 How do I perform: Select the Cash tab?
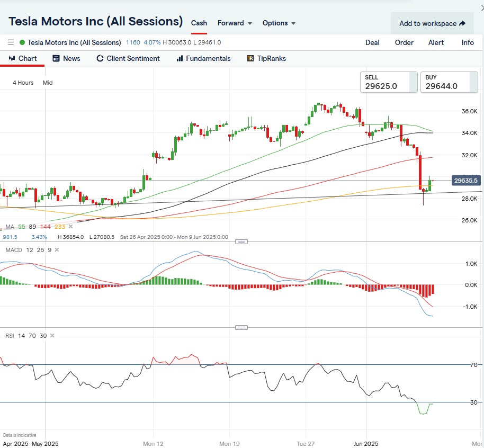tap(199, 23)
